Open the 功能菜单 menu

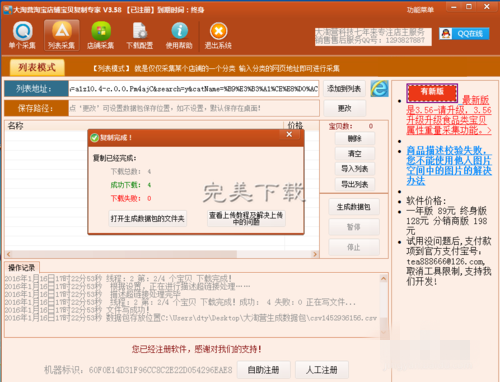pyautogui.click(x=420, y=10)
